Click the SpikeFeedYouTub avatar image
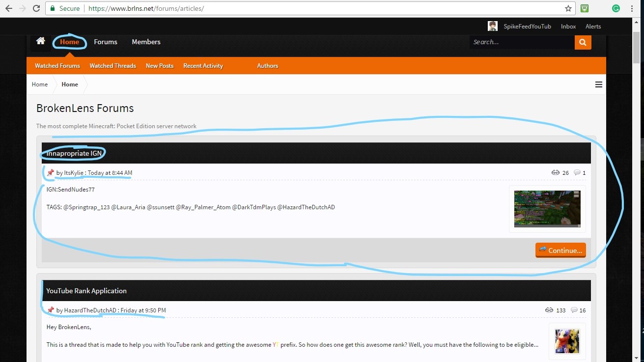 493,27
